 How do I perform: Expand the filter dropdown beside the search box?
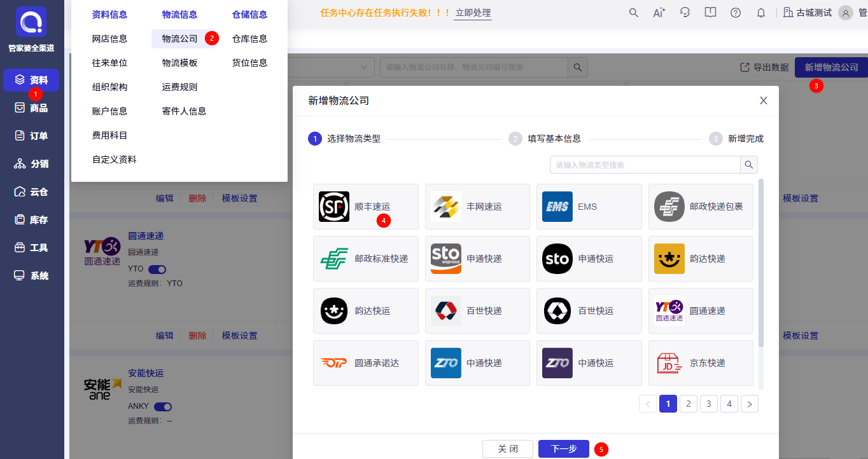pyautogui.click(x=365, y=67)
